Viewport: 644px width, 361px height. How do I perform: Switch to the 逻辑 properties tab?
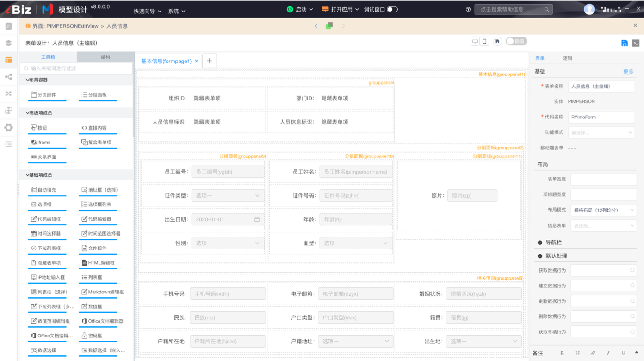pyautogui.click(x=568, y=58)
